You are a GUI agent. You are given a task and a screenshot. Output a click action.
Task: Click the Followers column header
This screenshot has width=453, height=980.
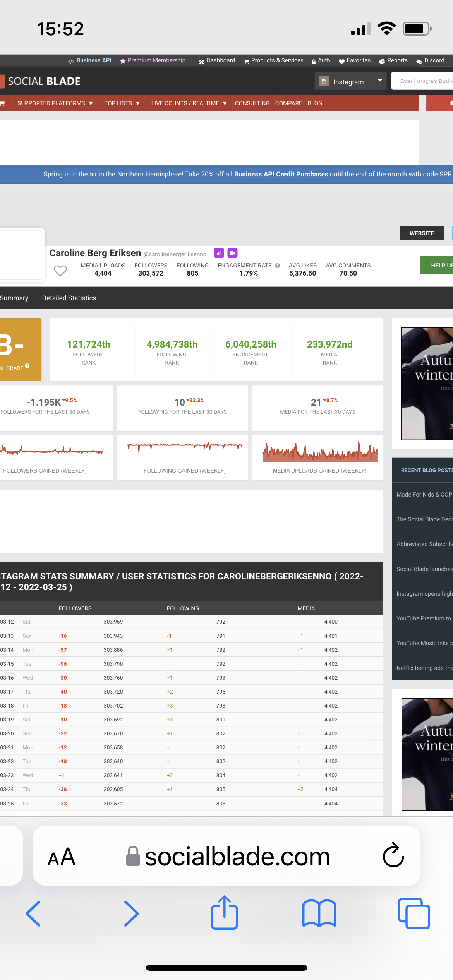coord(75,608)
